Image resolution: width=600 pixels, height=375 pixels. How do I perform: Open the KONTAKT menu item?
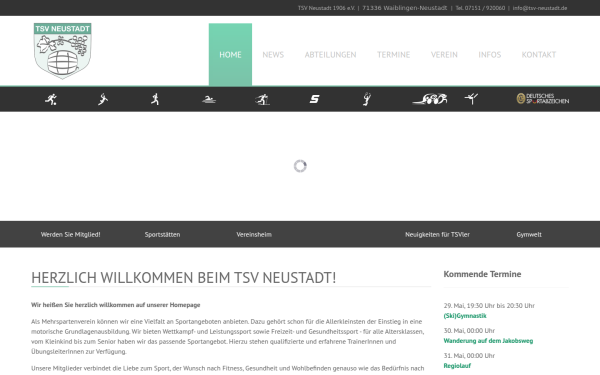click(539, 55)
